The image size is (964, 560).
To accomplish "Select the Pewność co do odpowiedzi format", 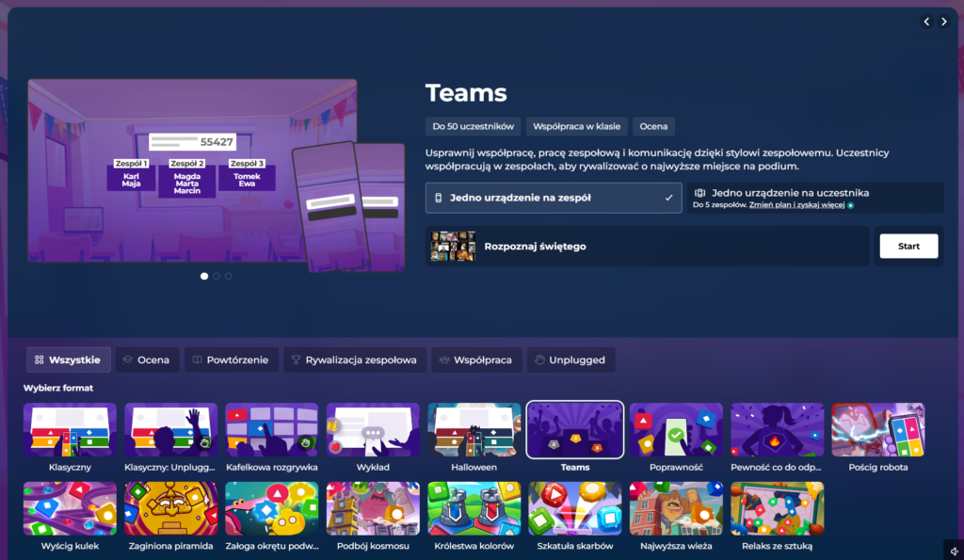I will click(x=777, y=430).
